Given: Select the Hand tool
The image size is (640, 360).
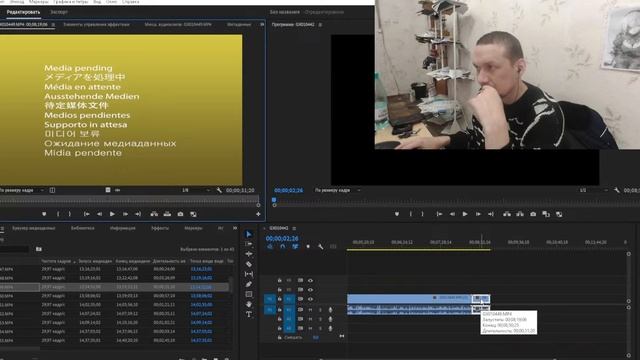Looking at the screenshot, I should (x=249, y=304).
